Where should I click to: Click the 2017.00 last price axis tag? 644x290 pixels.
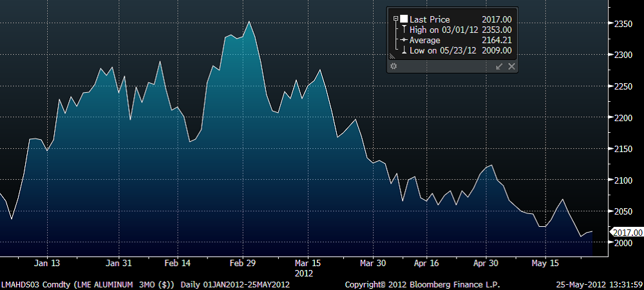click(626, 232)
